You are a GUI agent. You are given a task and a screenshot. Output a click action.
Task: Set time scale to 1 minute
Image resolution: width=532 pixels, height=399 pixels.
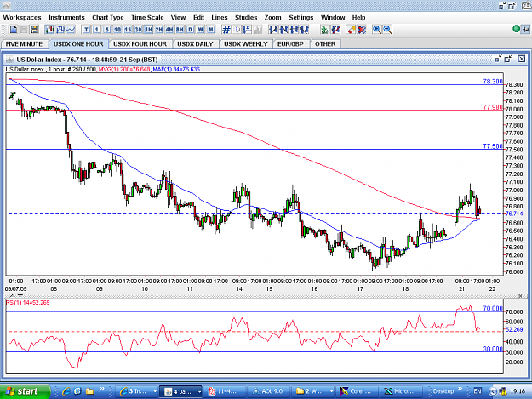[x=97, y=30]
